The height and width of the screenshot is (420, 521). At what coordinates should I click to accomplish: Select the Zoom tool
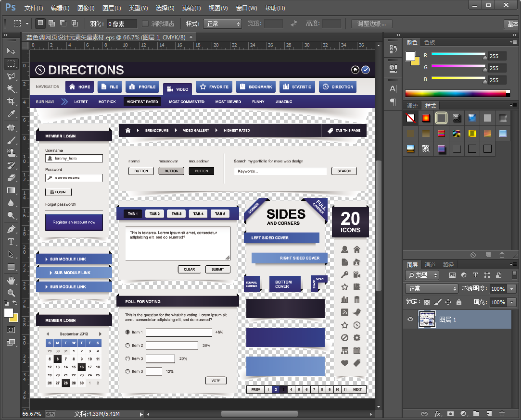point(11,293)
